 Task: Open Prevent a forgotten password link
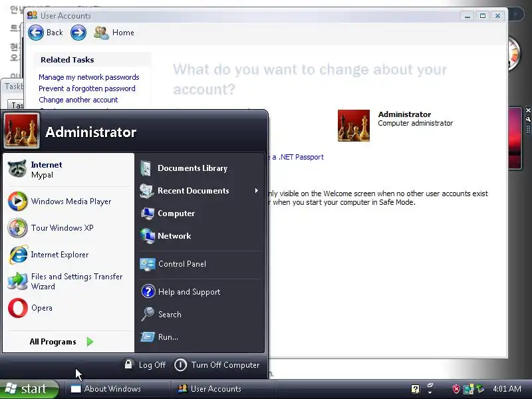coord(87,88)
